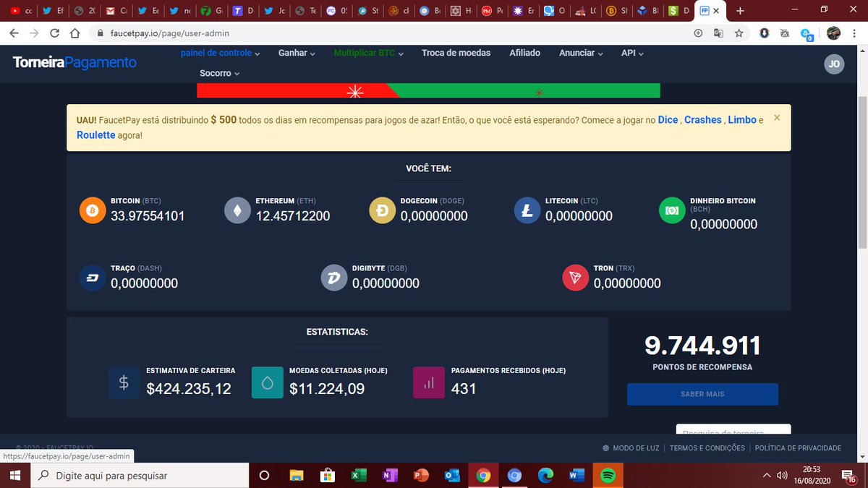Select the Litecoin icon
This screenshot has width=868, height=488.
click(526, 210)
